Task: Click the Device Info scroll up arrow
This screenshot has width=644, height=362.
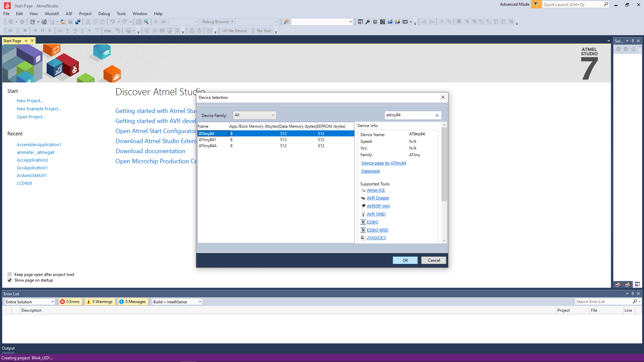Action: tap(444, 125)
